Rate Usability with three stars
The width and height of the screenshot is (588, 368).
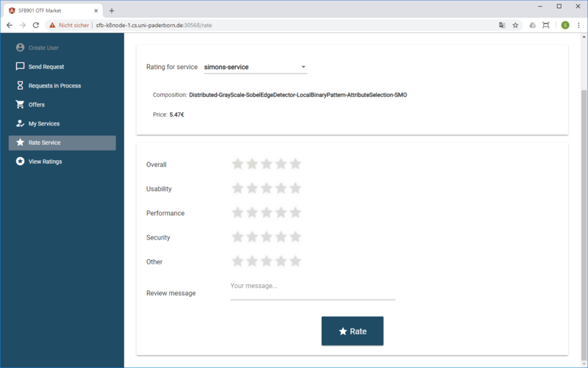point(267,188)
